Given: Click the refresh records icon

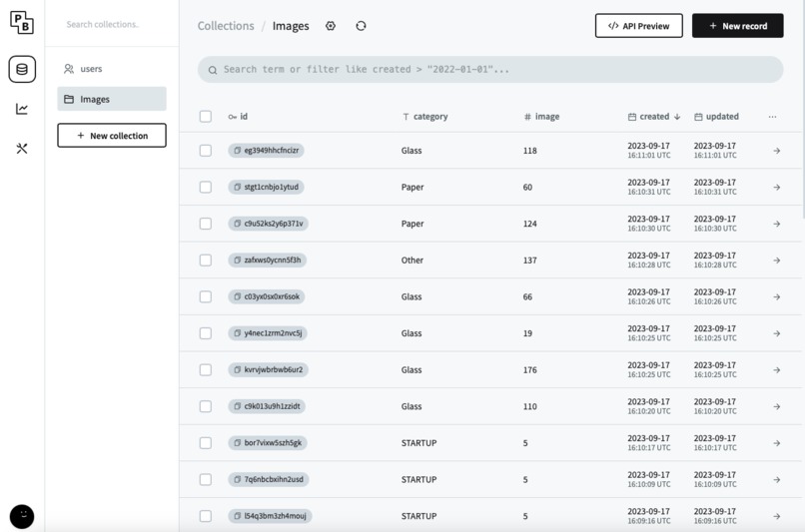Looking at the screenshot, I should coord(361,26).
